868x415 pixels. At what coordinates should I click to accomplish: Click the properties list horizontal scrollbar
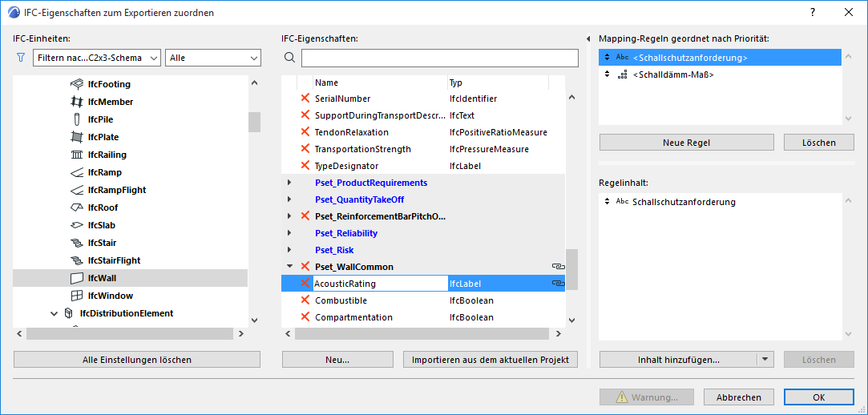point(422,333)
